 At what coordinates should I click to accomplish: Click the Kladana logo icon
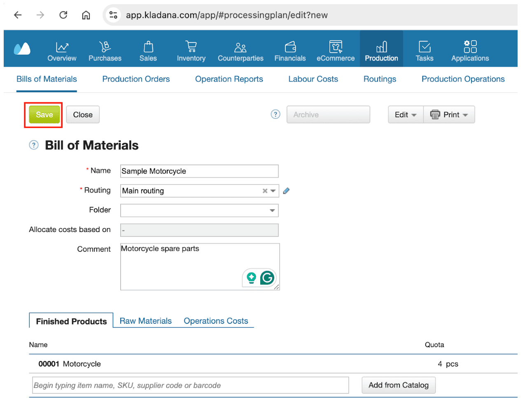coord(22,49)
